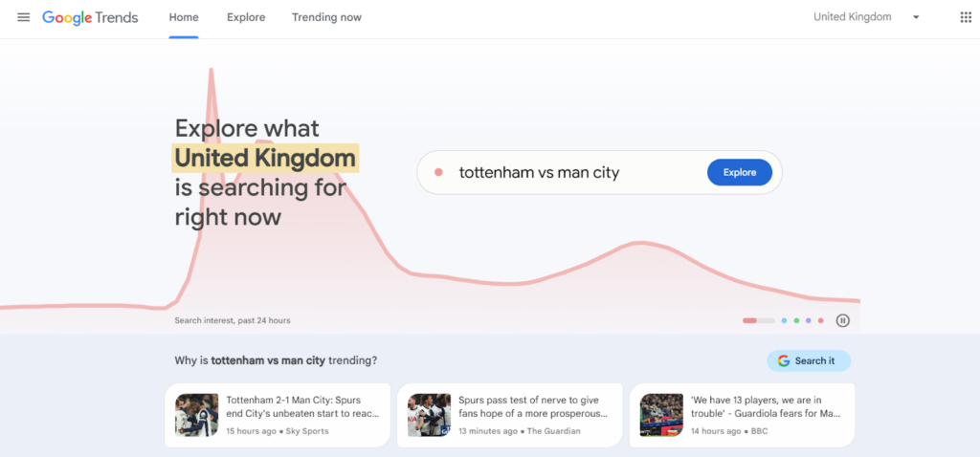Jump to the blue carousel dot
Image resolution: width=980 pixels, height=457 pixels.
pyautogui.click(x=784, y=320)
